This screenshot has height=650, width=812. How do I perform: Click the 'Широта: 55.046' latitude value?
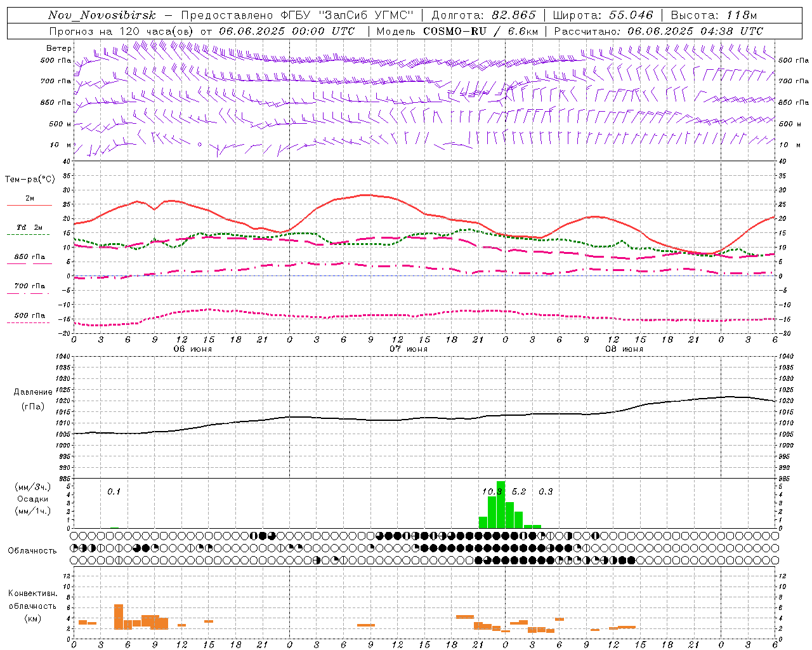603,15
